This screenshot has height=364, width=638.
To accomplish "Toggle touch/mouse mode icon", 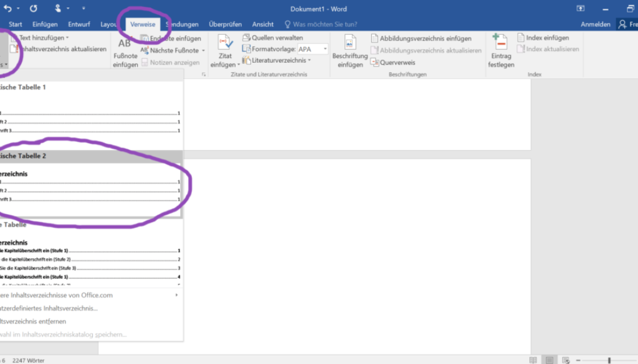I will (x=58, y=8).
